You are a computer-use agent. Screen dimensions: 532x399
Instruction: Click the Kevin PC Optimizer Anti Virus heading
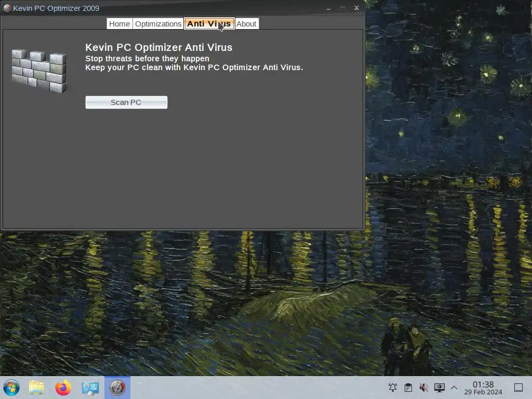(159, 47)
